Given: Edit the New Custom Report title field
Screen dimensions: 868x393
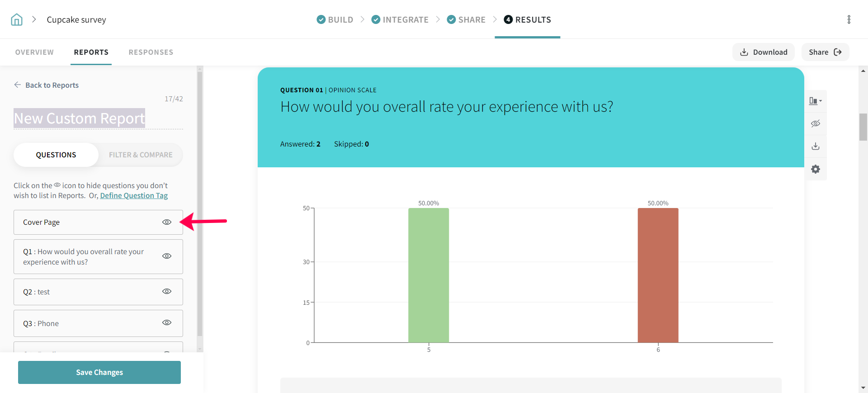Looking at the screenshot, I should pyautogui.click(x=80, y=118).
